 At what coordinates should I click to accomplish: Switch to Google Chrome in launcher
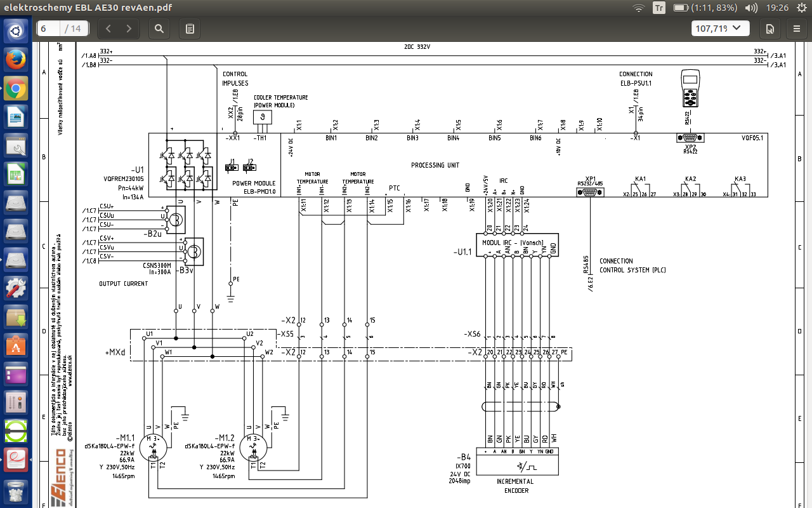(x=16, y=89)
